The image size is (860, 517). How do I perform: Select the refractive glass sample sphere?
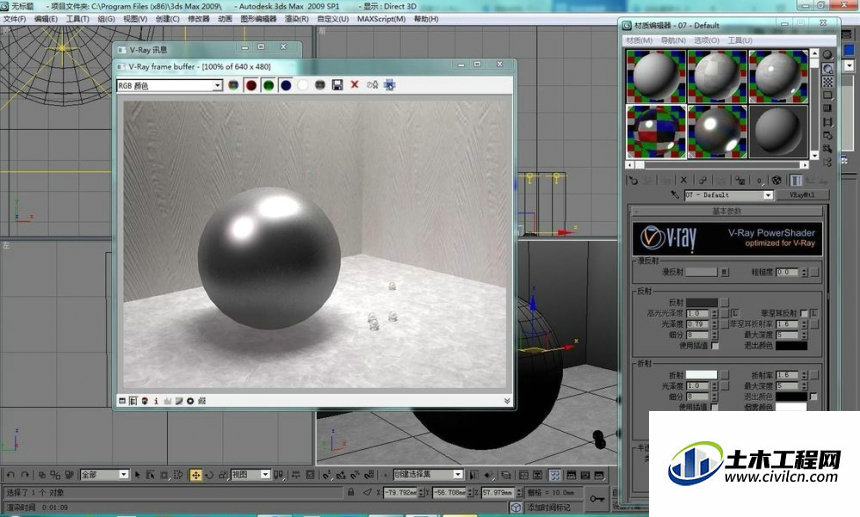[656, 132]
